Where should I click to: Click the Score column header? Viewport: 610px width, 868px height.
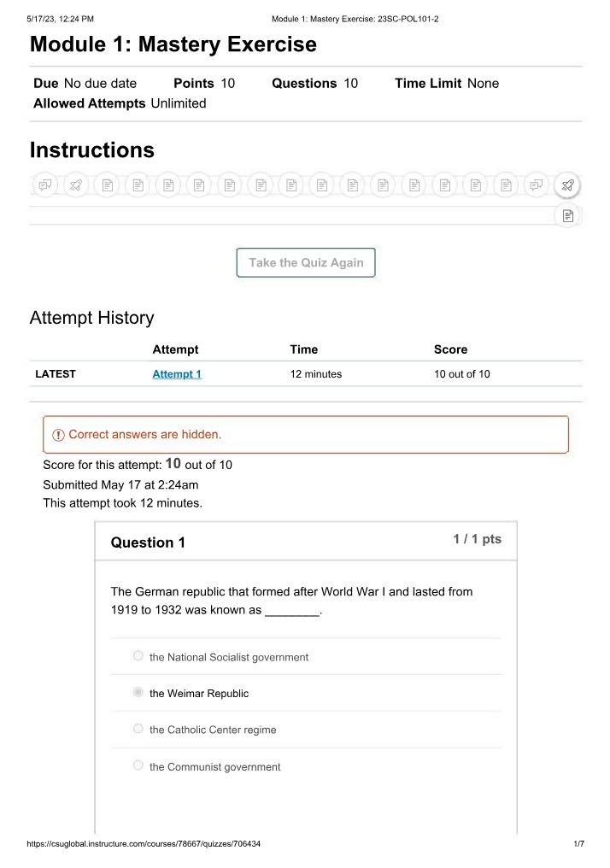pos(450,349)
